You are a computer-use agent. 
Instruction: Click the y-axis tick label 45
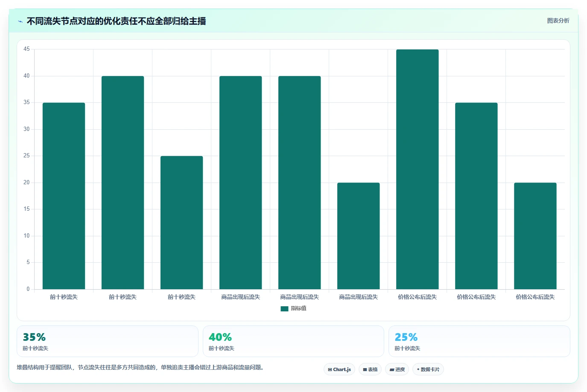click(26, 49)
